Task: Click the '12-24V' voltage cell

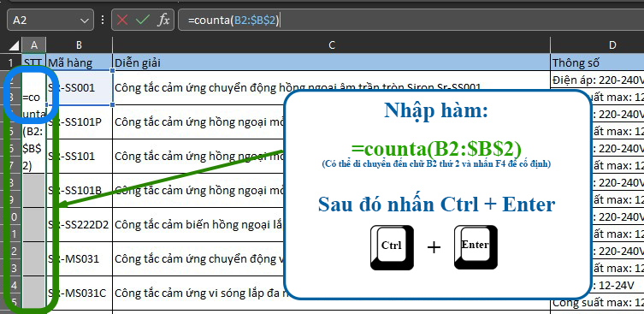Action: [x=617, y=285]
